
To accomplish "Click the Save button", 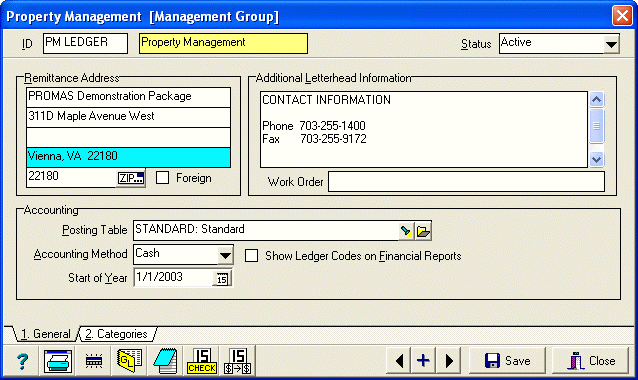I will coord(507,361).
